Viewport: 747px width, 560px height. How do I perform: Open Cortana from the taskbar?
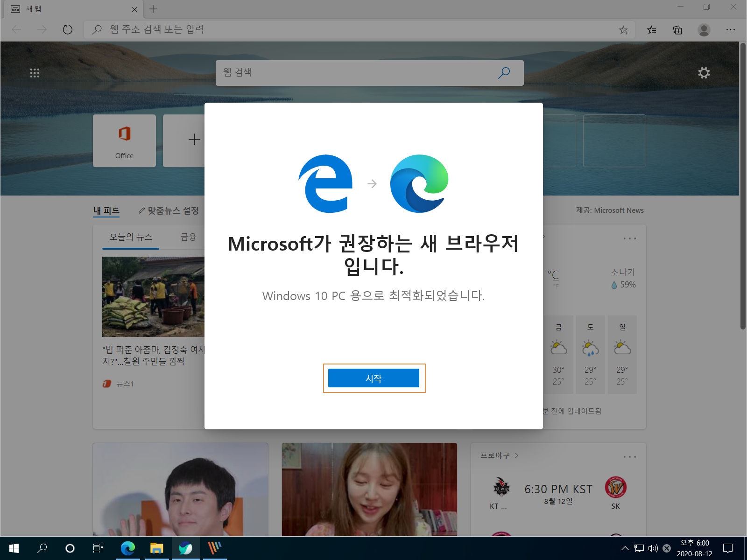[70, 548]
